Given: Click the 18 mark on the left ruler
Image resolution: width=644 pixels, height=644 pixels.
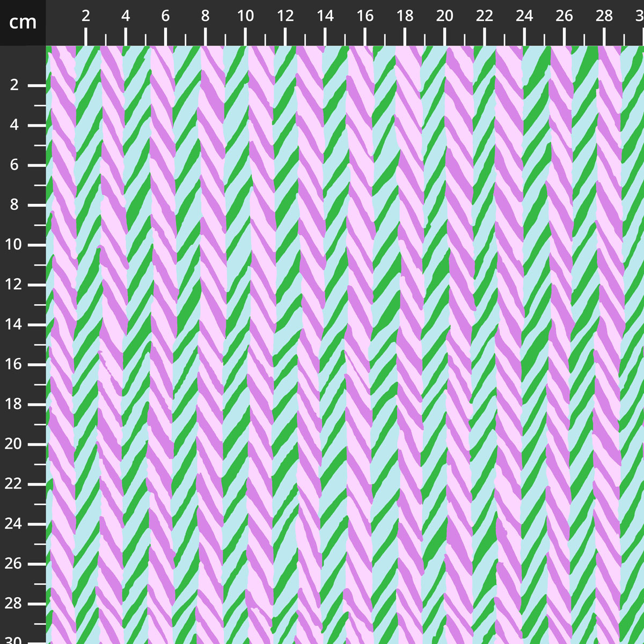Looking at the screenshot, I should pos(14,404).
